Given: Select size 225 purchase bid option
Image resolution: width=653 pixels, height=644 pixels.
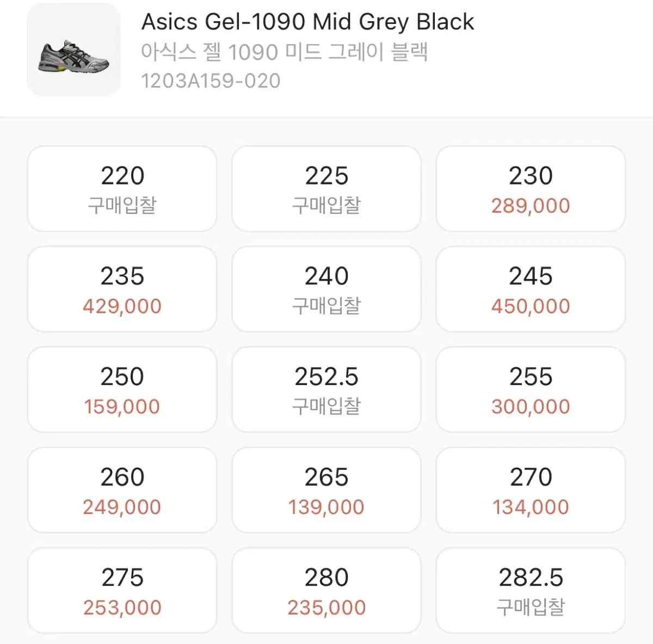Looking at the screenshot, I should pyautogui.click(x=326, y=189).
